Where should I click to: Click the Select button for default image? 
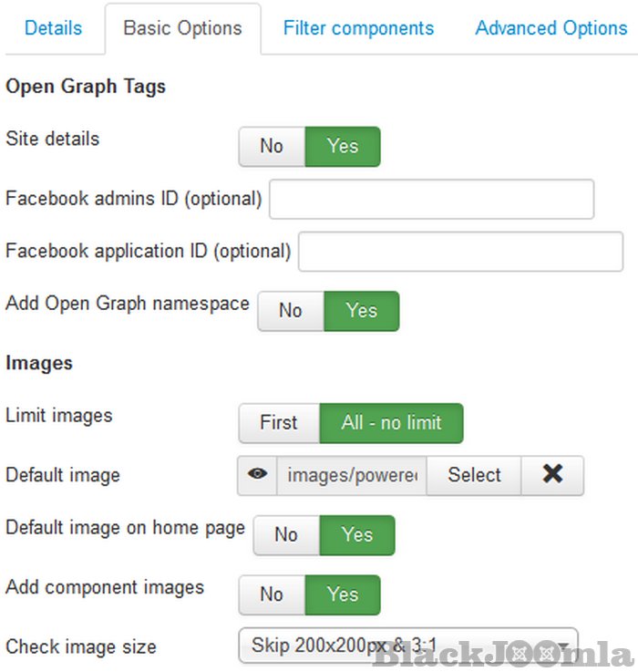pyautogui.click(x=474, y=475)
